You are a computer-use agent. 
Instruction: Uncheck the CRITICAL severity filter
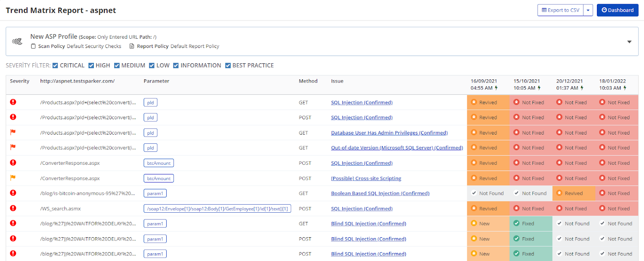pyautogui.click(x=55, y=66)
